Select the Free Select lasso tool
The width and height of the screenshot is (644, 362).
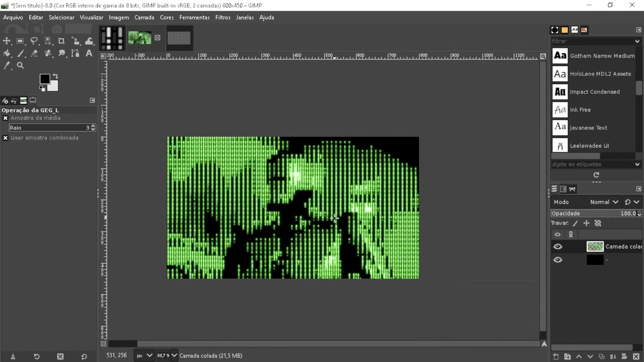[x=34, y=41]
